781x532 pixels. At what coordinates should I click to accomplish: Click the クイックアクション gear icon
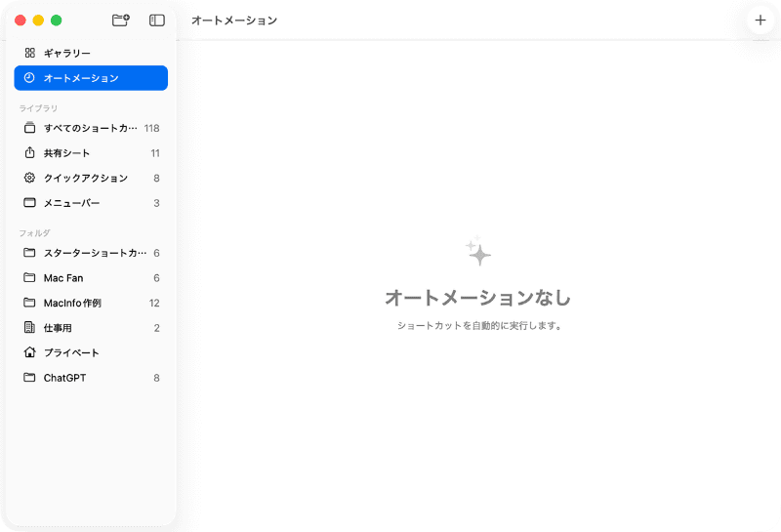[x=30, y=178]
